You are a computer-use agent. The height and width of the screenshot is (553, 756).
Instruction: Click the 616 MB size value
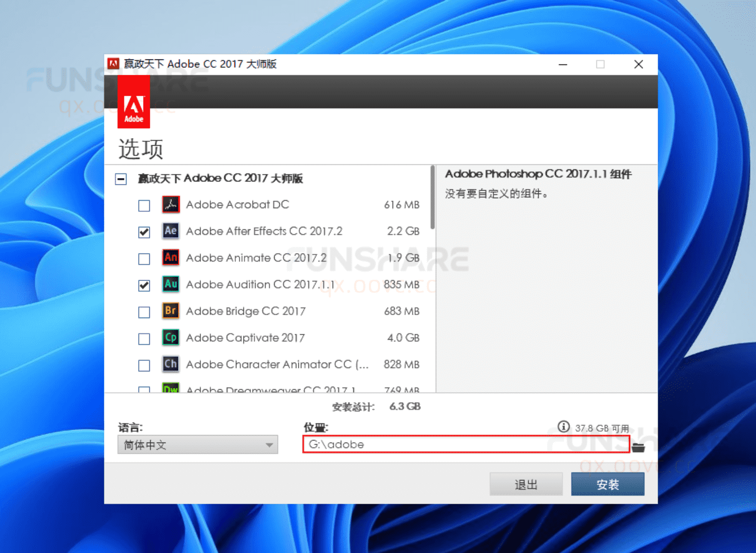click(x=402, y=205)
